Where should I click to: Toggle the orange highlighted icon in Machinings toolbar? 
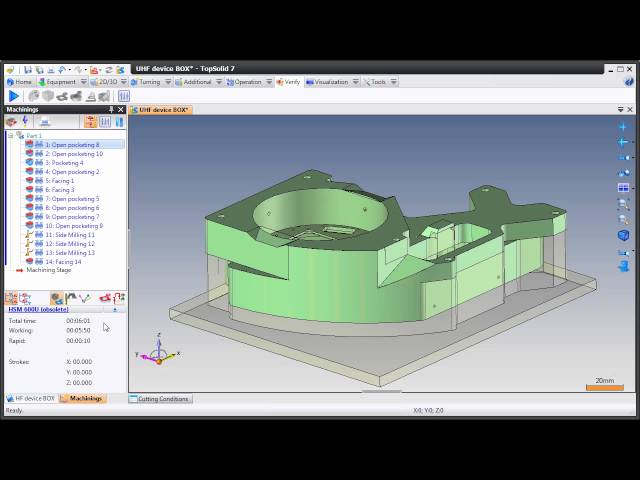pos(90,122)
